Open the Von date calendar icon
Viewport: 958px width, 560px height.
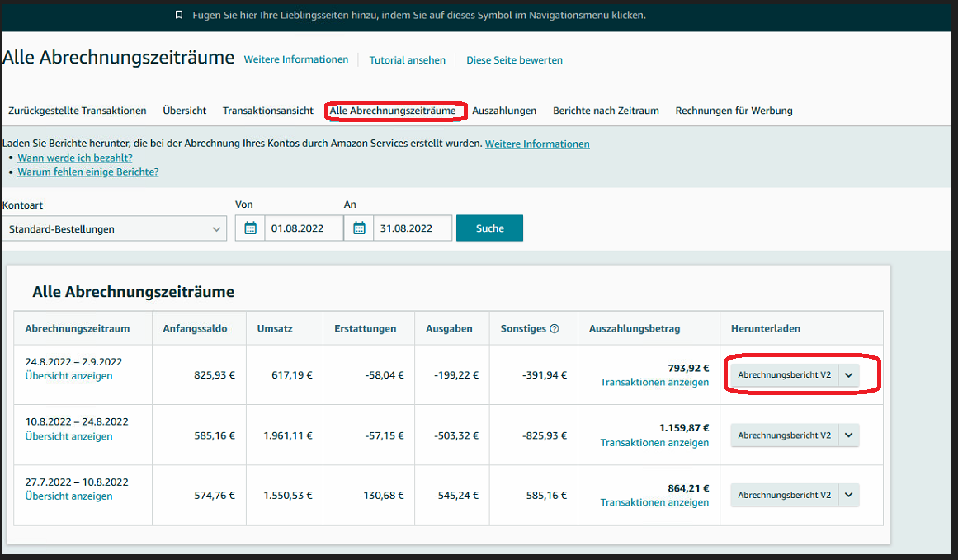[x=250, y=228]
